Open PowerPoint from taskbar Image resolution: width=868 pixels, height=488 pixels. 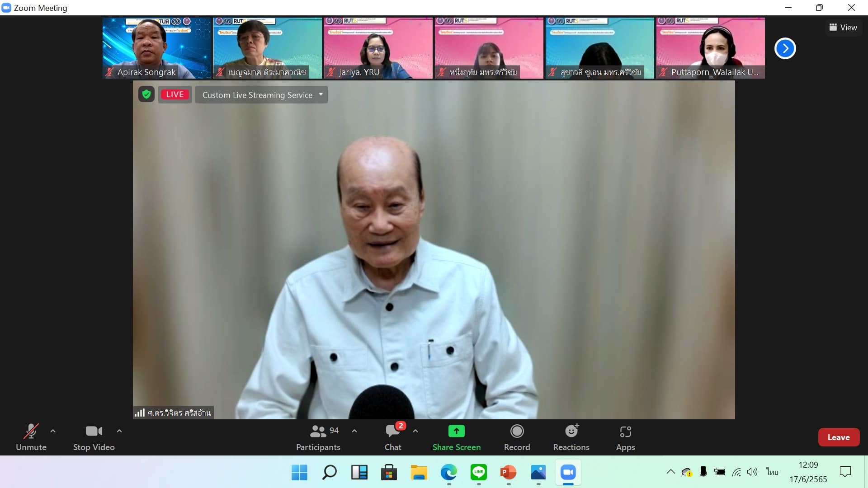[x=509, y=473]
